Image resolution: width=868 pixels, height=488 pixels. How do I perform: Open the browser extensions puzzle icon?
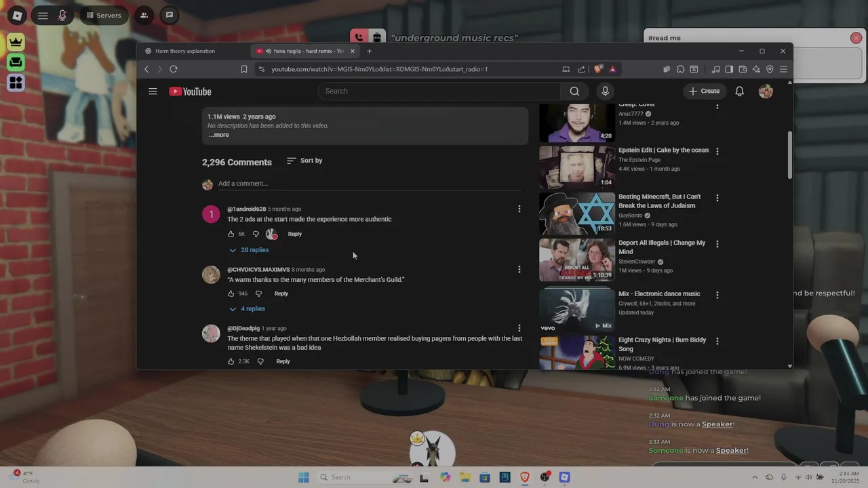click(680, 69)
